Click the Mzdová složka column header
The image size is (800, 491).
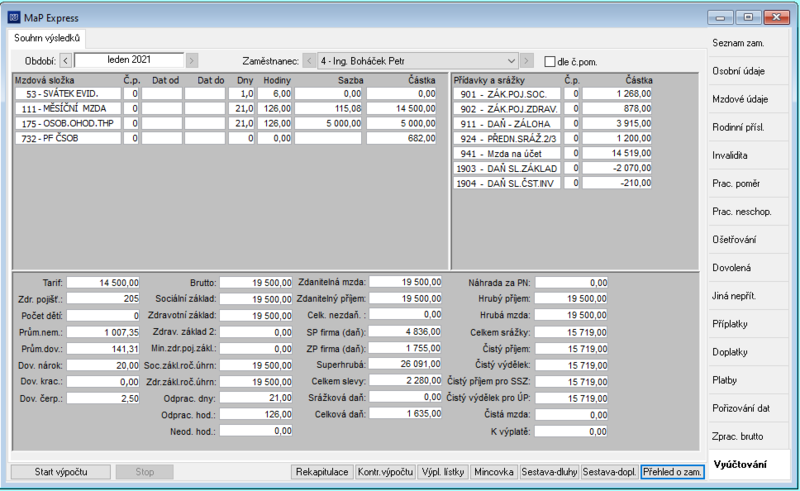tap(44, 80)
